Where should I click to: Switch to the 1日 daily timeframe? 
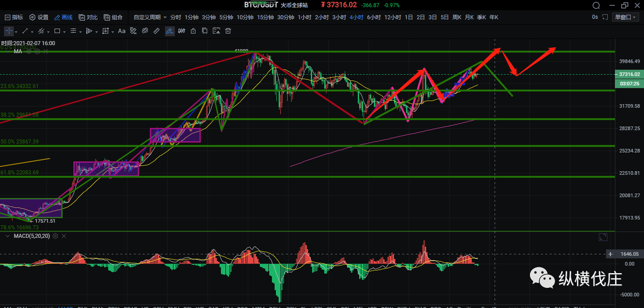(x=409, y=17)
